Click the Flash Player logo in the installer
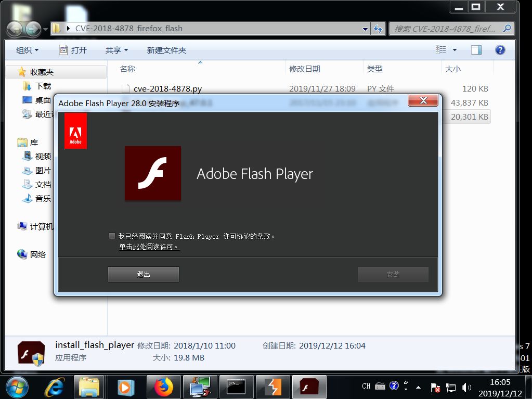This screenshot has width=532, height=399. click(153, 173)
